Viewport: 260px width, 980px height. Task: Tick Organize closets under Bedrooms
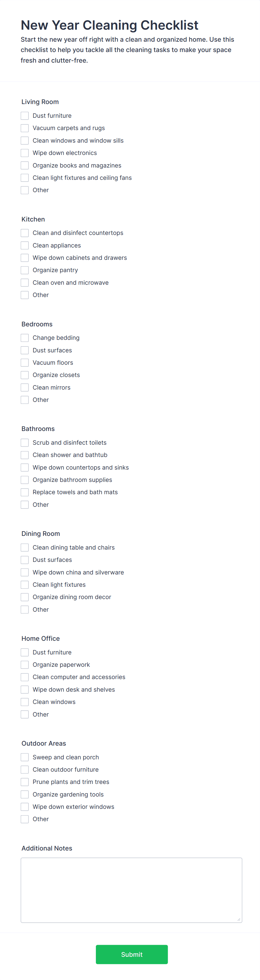click(25, 375)
